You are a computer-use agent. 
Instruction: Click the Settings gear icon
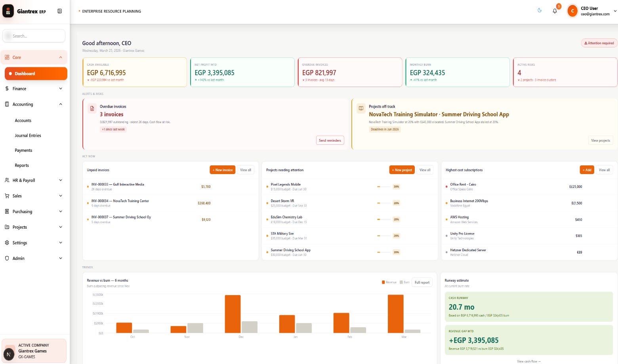(7, 243)
